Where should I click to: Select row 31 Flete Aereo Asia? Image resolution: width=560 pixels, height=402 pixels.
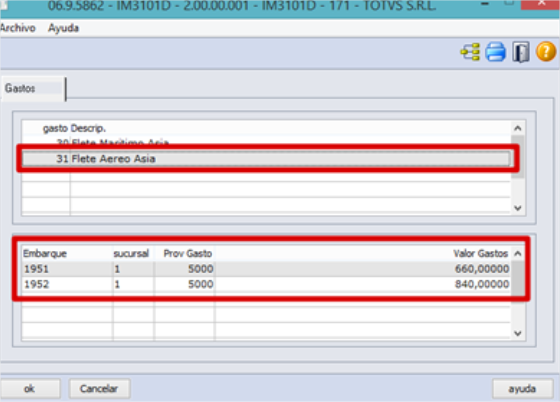(x=266, y=159)
